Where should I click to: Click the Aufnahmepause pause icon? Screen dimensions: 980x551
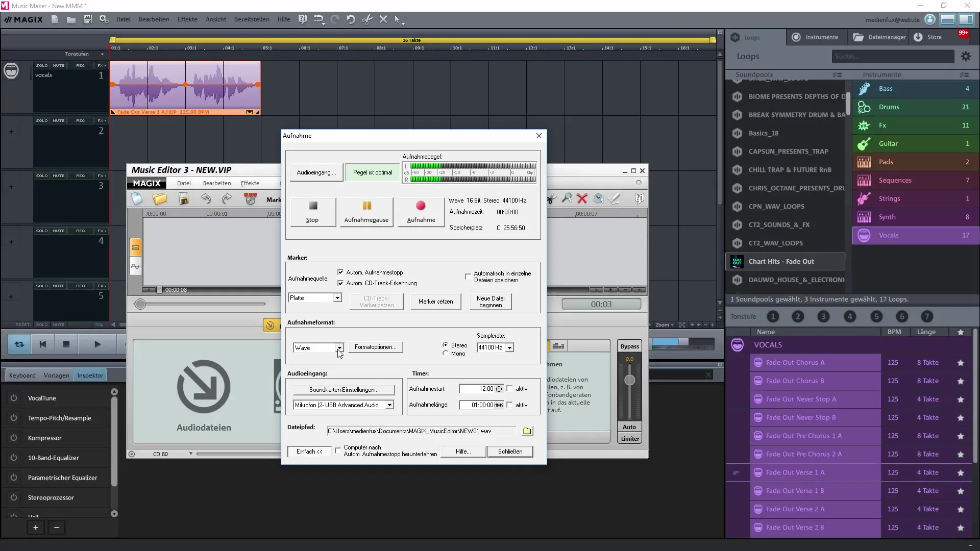pos(366,206)
